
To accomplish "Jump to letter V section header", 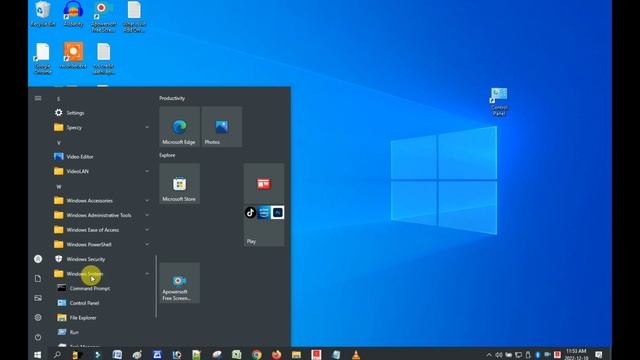I will (58, 143).
